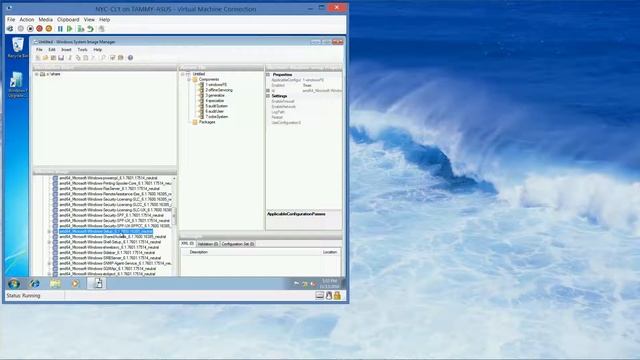Select the Packages node in Answer File
Image resolution: width=640 pixels, height=360 pixels.
click(207, 122)
